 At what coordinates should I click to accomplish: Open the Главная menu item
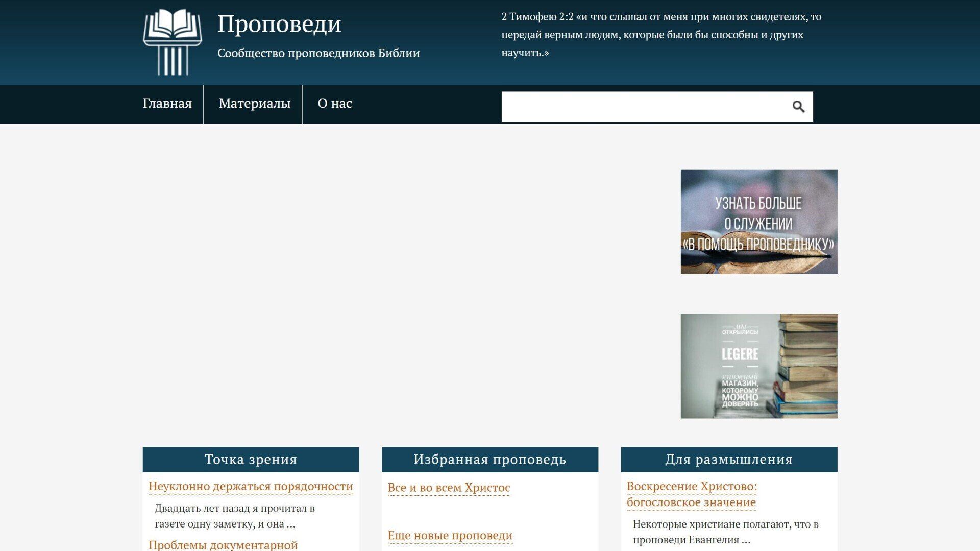[167, 104]
